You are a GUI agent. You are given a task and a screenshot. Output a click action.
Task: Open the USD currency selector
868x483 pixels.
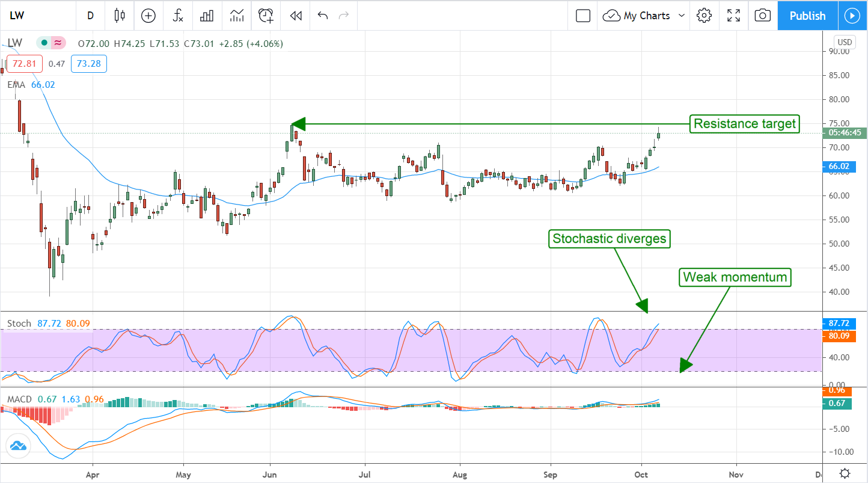coord(844,43)
